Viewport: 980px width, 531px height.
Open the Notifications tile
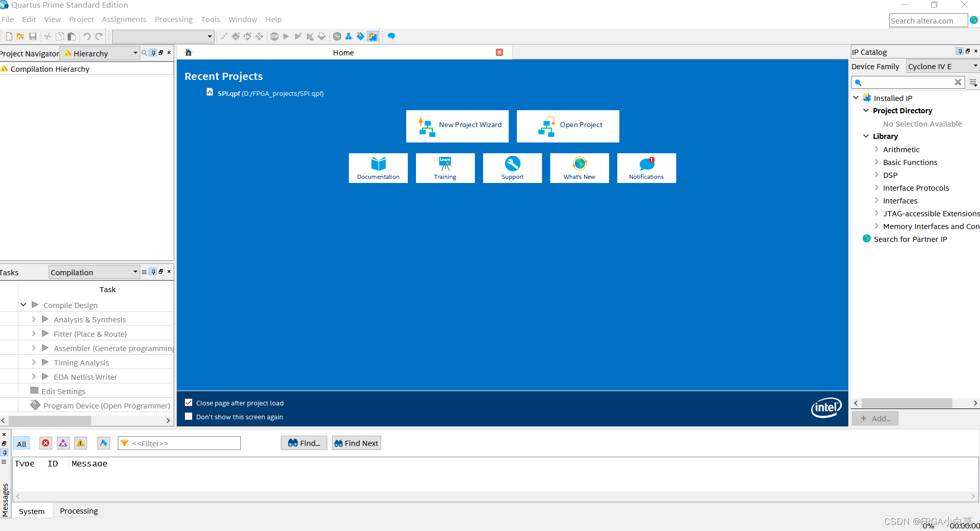coord(647,168)
